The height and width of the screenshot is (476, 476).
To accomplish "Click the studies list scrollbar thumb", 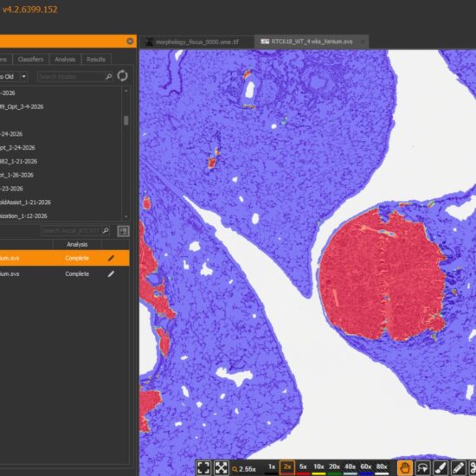I will (126, 120).
